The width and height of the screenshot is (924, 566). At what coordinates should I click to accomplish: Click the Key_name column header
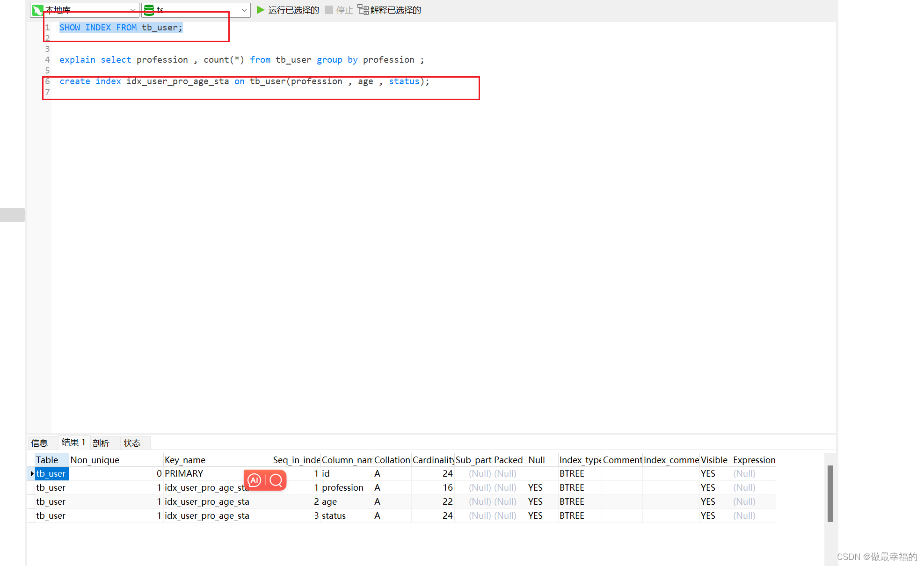pyautogui.click(x=218, y=460)
